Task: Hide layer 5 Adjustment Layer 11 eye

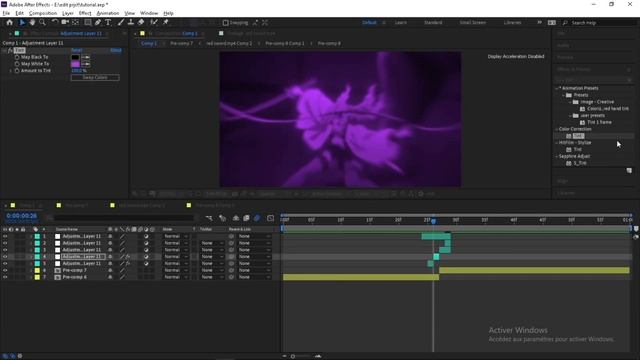Action: (x=5, y=264)
